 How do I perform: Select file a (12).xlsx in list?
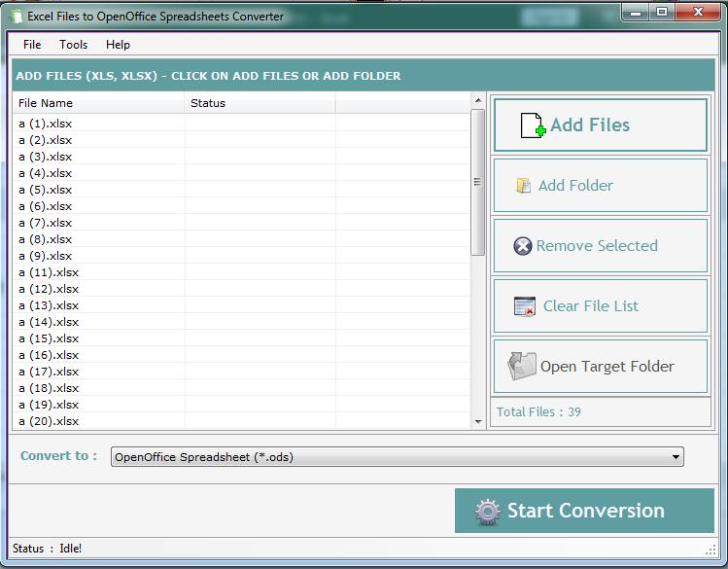point(49,289)
